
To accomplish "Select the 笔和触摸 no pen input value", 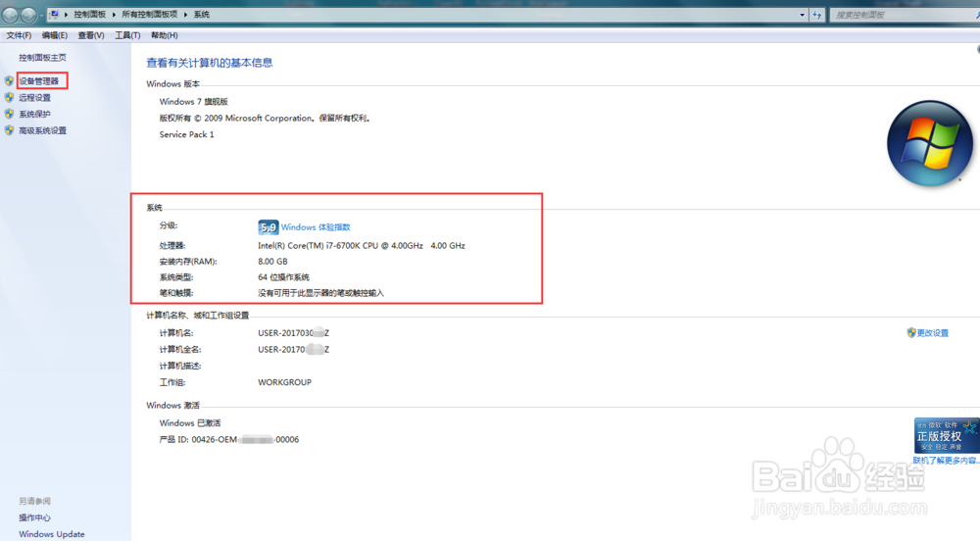I will (321, 293).
